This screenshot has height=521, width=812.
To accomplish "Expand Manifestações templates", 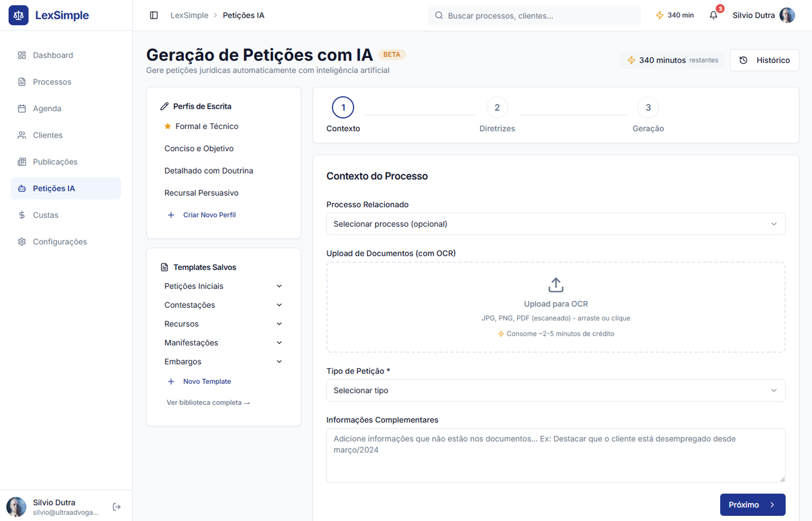I will pyautogui.click(x=223, y=343).
